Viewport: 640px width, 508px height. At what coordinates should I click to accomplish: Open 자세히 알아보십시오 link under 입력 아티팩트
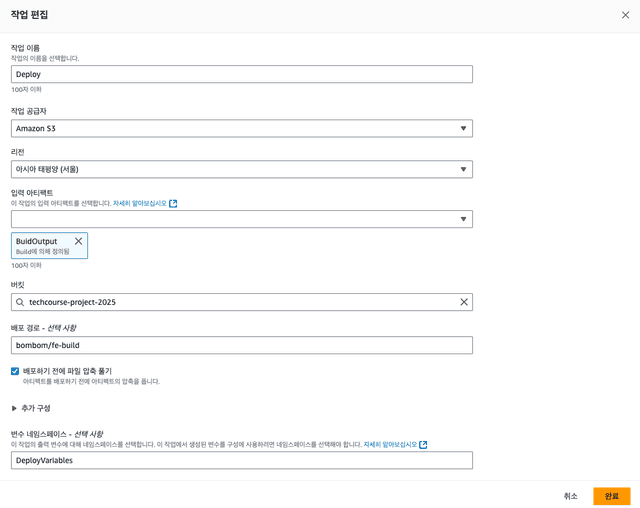click(140, 203)
